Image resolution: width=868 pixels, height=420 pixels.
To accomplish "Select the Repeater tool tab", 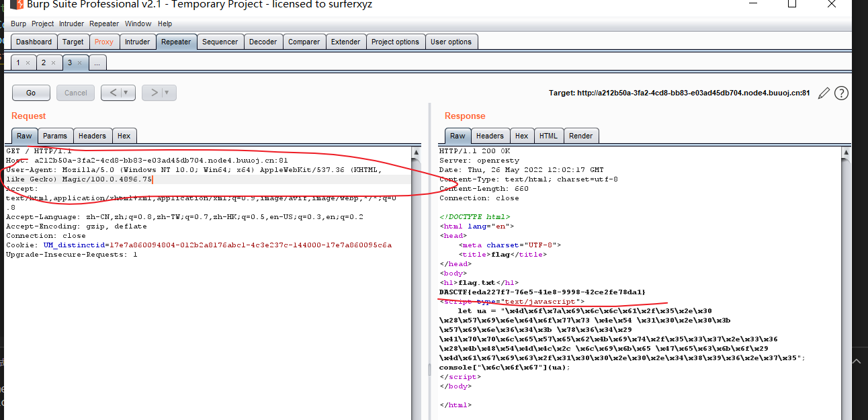I will (176, 42).
